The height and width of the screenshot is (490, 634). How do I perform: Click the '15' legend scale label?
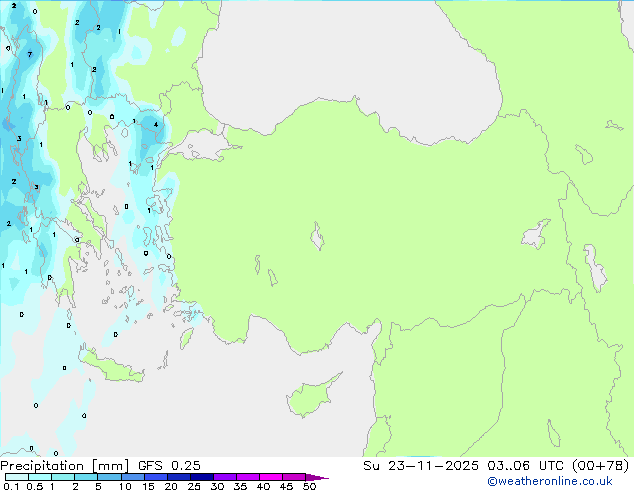148,486
